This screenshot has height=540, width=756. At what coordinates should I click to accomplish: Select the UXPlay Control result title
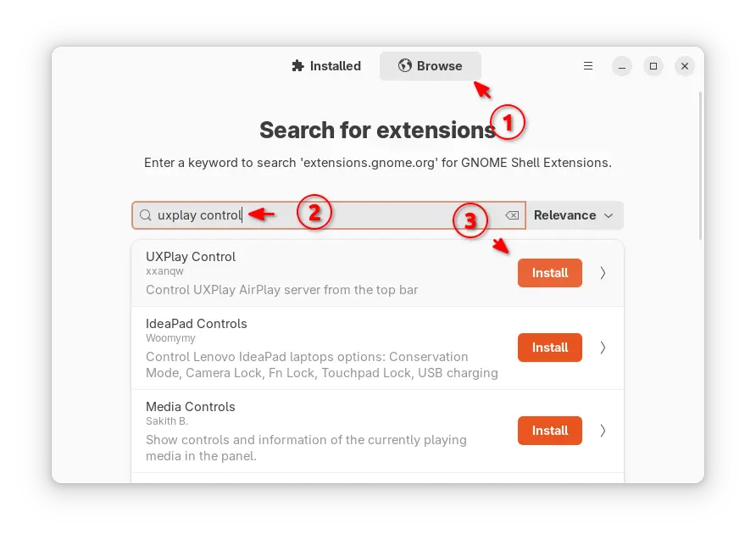click(x=191, y=257)
